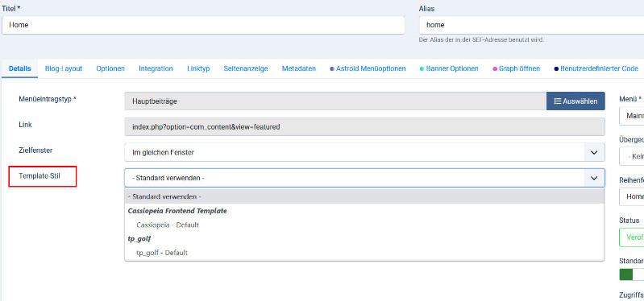Open the Benutzerdefinierter Code tab

click(596, 68)
